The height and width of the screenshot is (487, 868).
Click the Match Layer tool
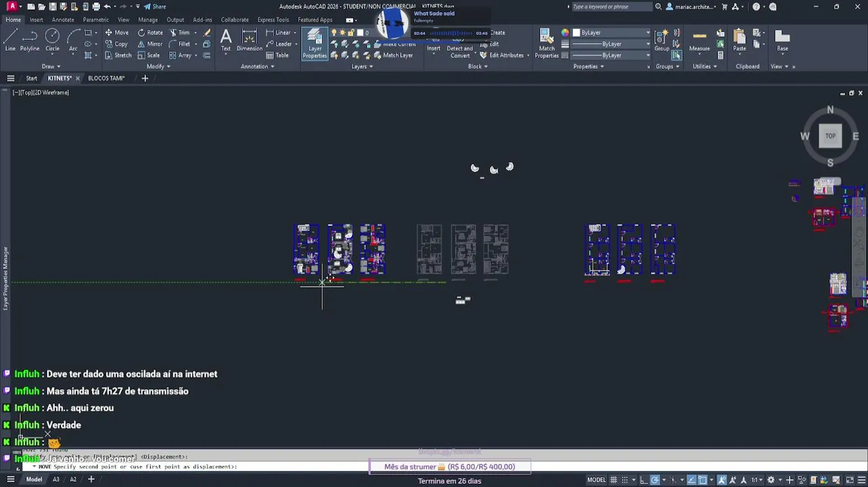(392, 55)
